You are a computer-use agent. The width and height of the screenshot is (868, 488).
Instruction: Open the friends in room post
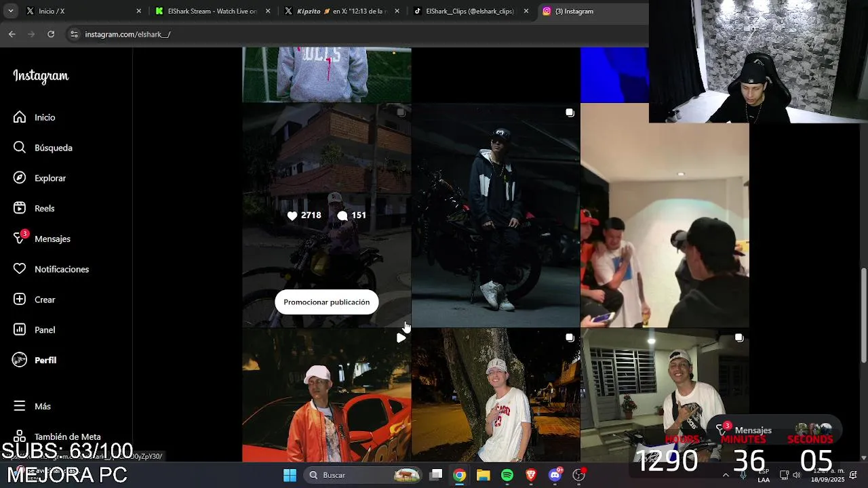[665, 216]
